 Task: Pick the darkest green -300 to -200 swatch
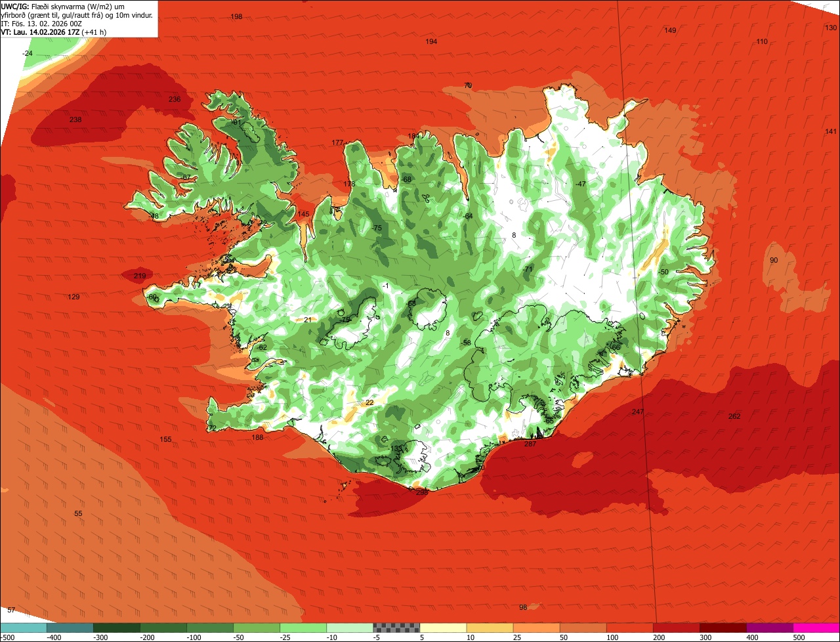point(117,628)
